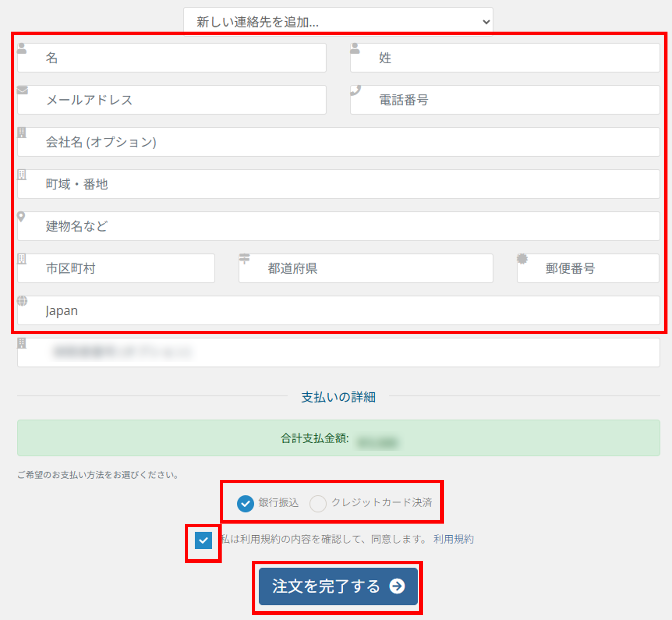Click the person icon beside 名 field
The width and height of the screenshot is (672, 620).
[x=22, y=49]
